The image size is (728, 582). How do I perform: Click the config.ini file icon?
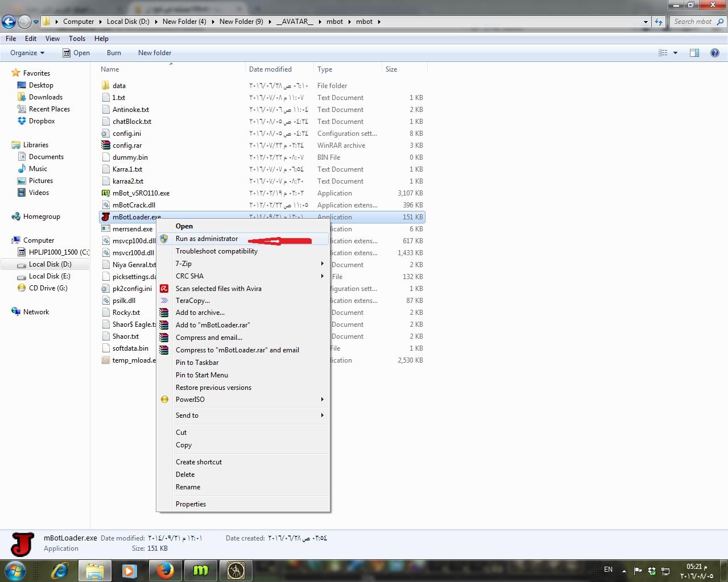tap(105, 133)
